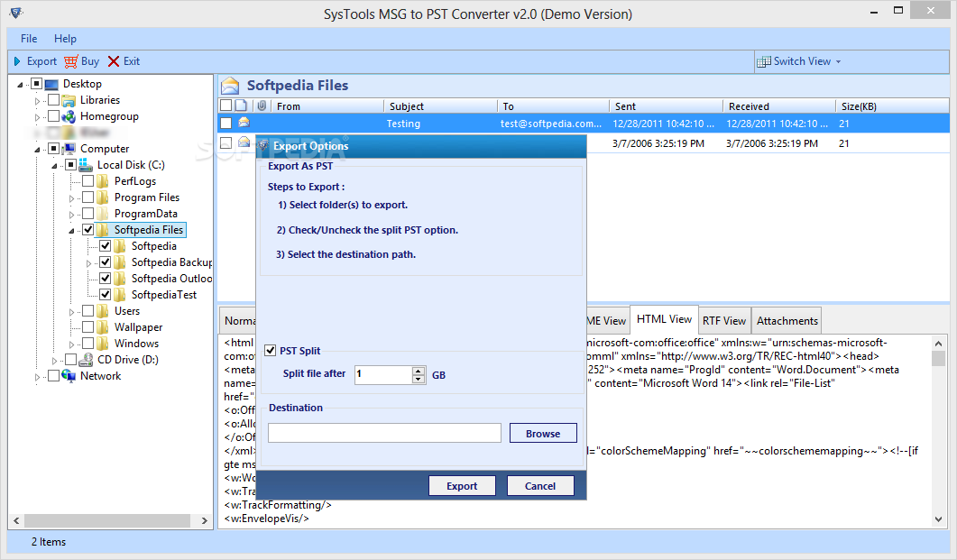Click the Homegroup globe icon

(x=69, y=116)
